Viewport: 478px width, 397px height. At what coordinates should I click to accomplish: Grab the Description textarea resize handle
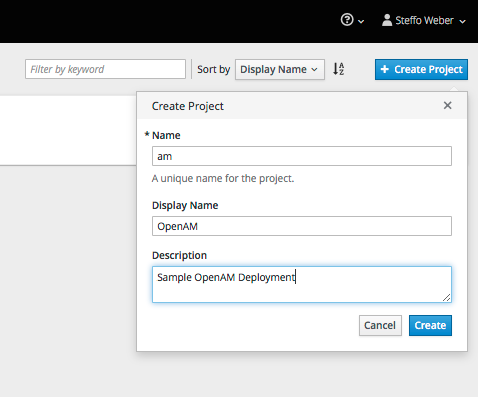coord(447,298)
